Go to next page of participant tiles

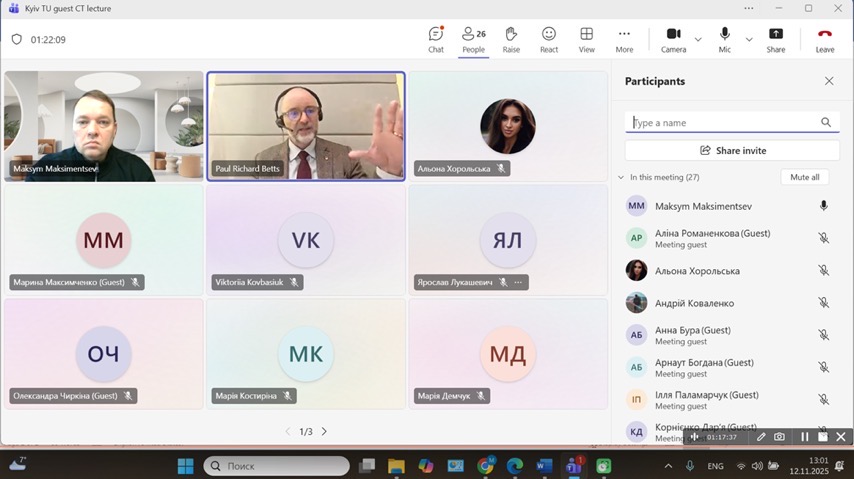(324, 432)
